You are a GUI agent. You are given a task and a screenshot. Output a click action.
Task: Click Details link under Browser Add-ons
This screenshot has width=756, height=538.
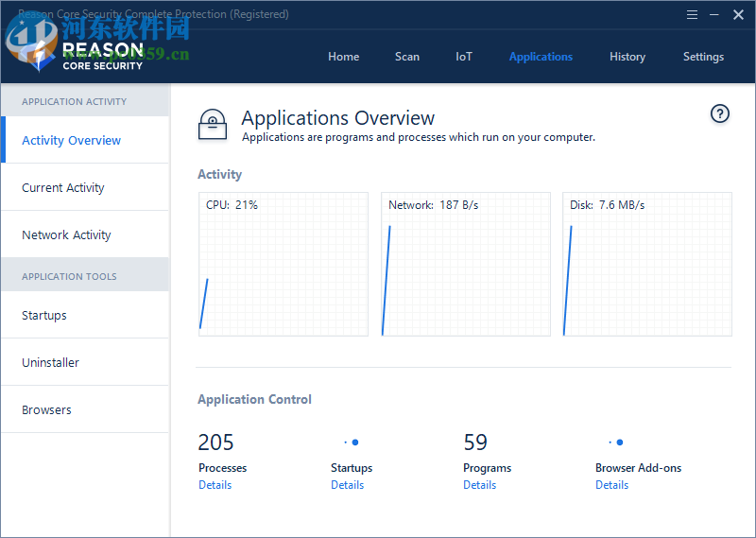point(611,485)
